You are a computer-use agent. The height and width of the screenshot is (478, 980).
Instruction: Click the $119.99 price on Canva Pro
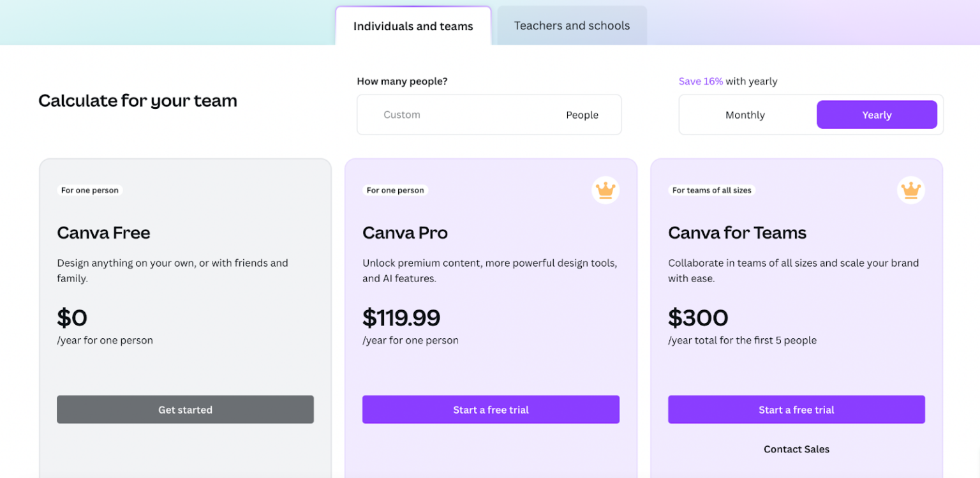pyautogui.click(x=401, y=318)
